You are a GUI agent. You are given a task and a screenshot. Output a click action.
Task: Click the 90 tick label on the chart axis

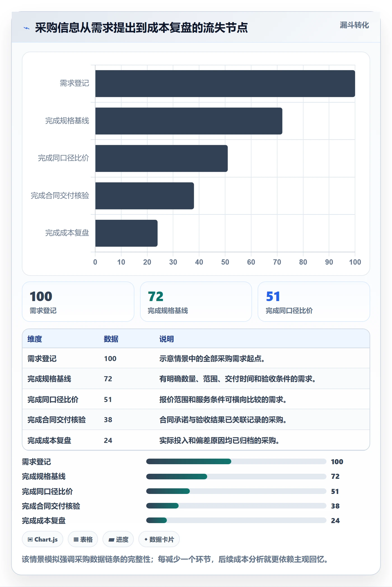[329, 262]
